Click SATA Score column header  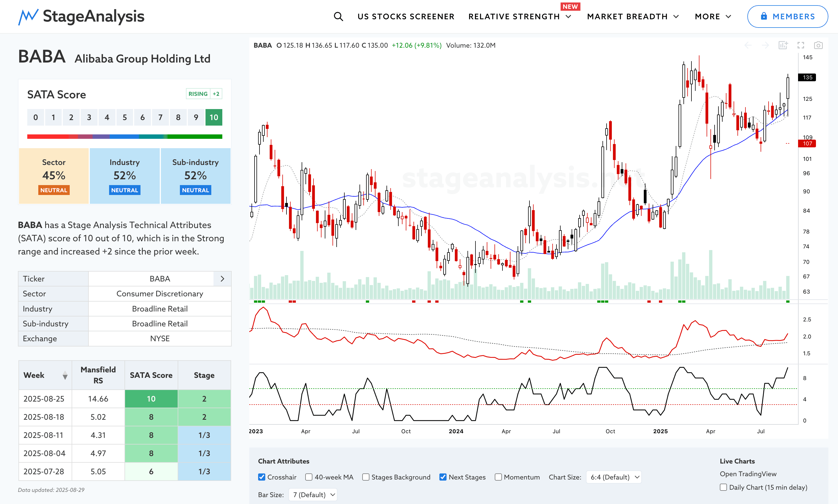151,375
